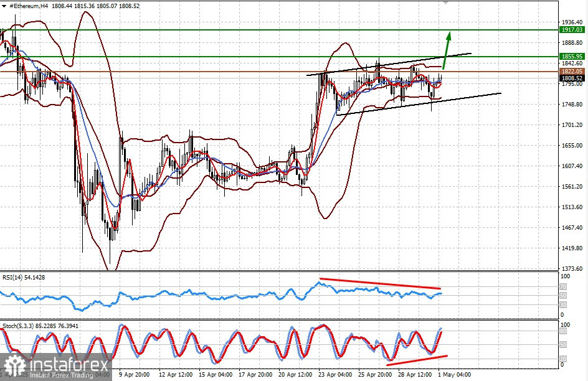Click the Stoch(5,3,3) indicator label
The image size is (588, 381).
coord(40,326)
